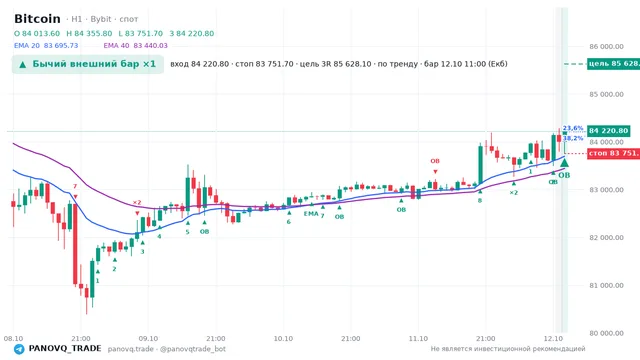This screenshot has width=640, height=360.
Task: Click the 86 000.00 price axis label
Action: pos(607,47)
